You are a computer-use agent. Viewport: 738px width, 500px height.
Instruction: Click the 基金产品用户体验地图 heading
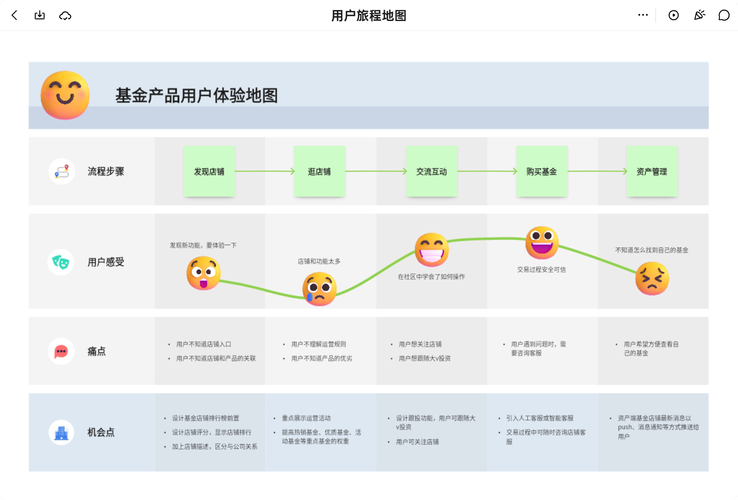pyautogui.click(x=196, y=96)
